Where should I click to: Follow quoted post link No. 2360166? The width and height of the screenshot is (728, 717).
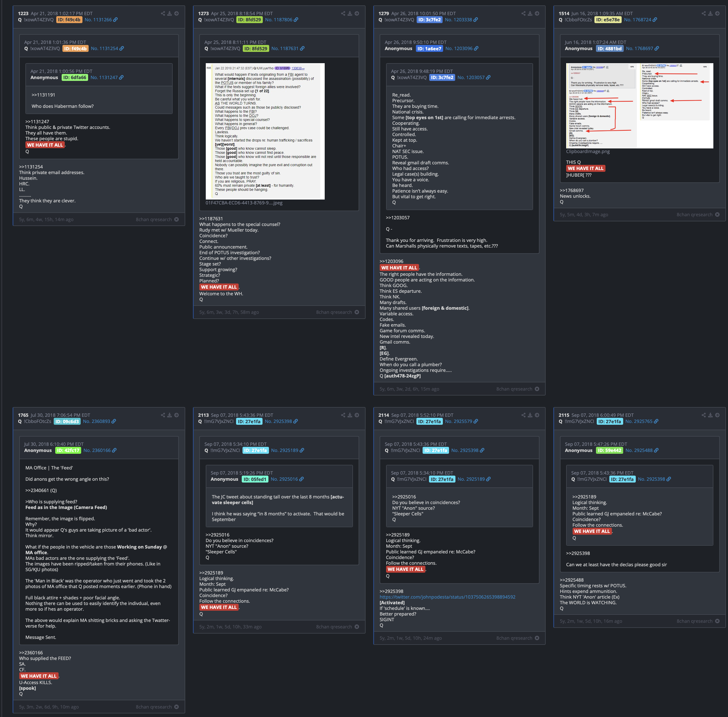point(100,450)
